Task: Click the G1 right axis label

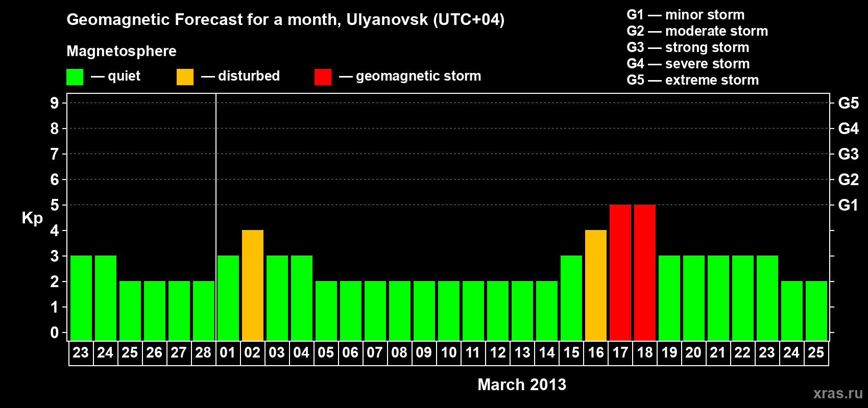Action: tap(849, 205)
